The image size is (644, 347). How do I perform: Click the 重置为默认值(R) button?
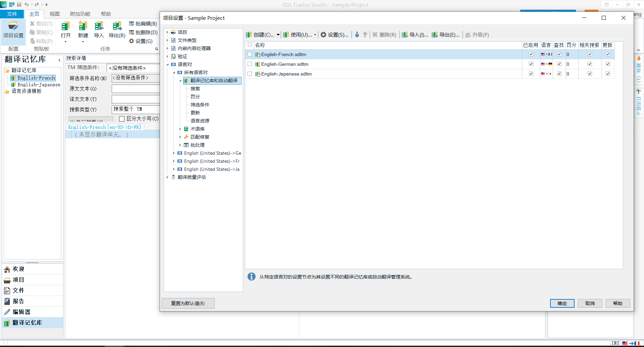[x=188, y=303]
